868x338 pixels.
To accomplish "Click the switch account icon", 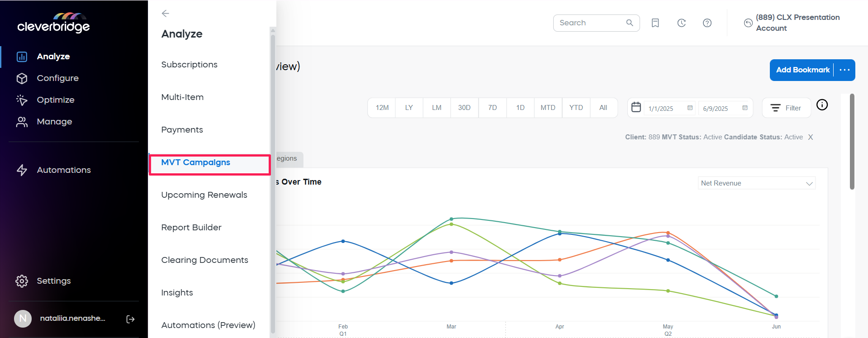I will 748,23.
